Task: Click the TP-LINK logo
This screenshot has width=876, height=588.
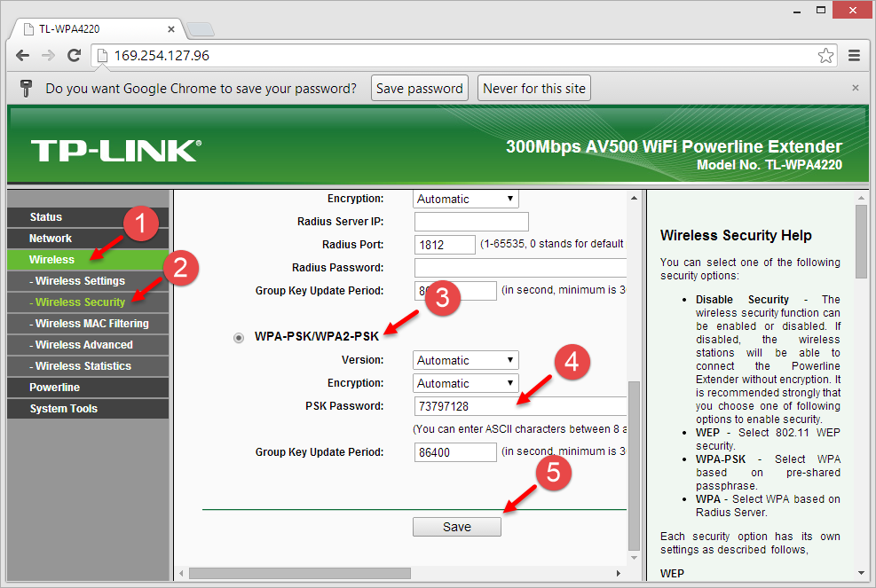Action: pos(115,151)
